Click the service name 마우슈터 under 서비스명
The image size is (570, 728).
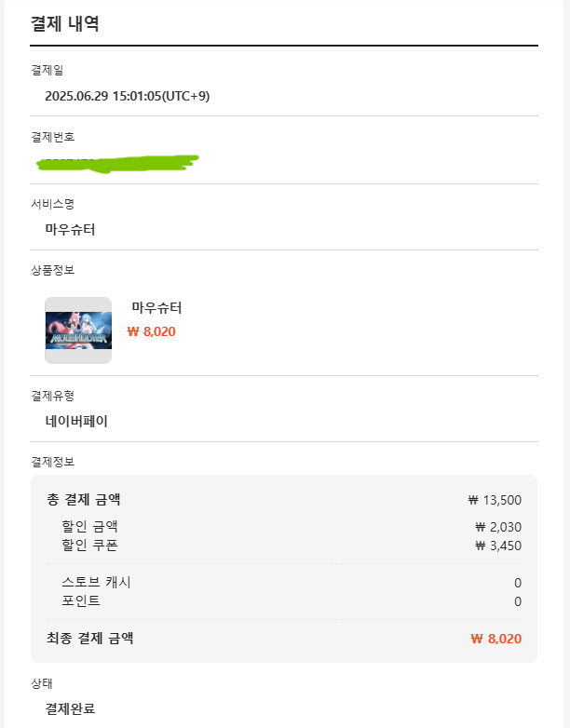point(70,229)
